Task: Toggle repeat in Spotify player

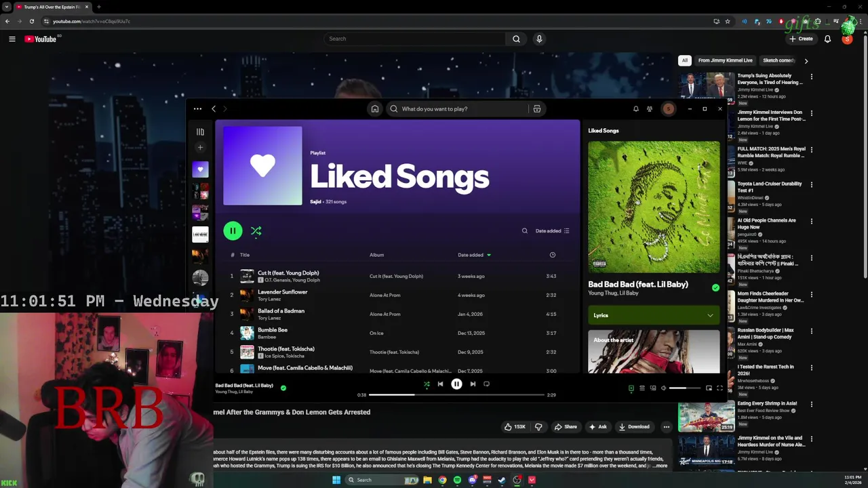Action: (486, 384)
